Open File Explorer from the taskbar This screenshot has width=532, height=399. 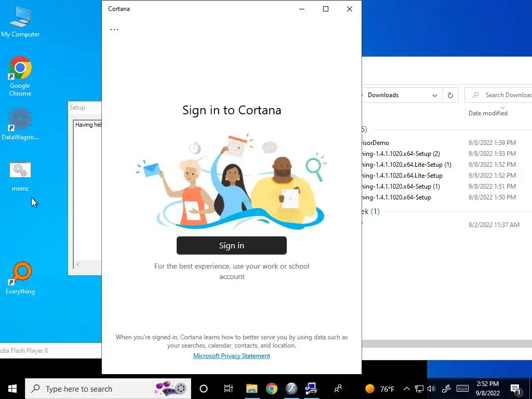click(252, 389)
